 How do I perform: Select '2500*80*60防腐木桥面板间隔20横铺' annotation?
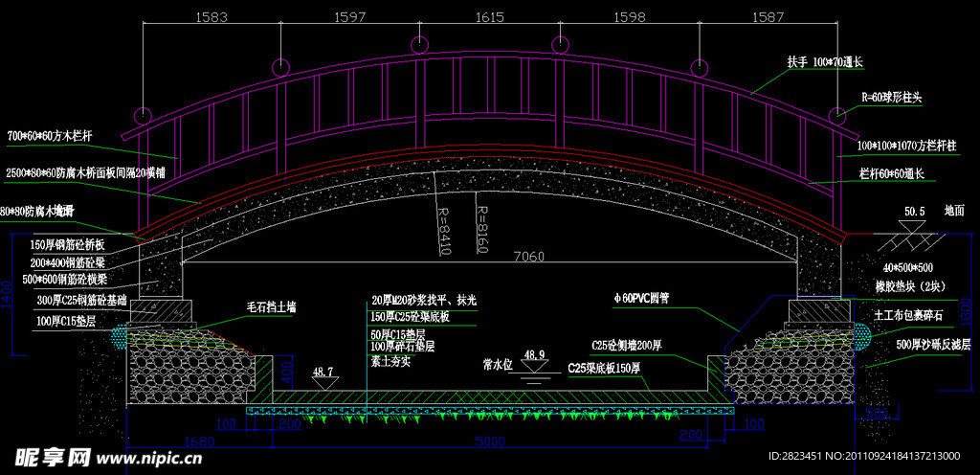tap(85, 172)
